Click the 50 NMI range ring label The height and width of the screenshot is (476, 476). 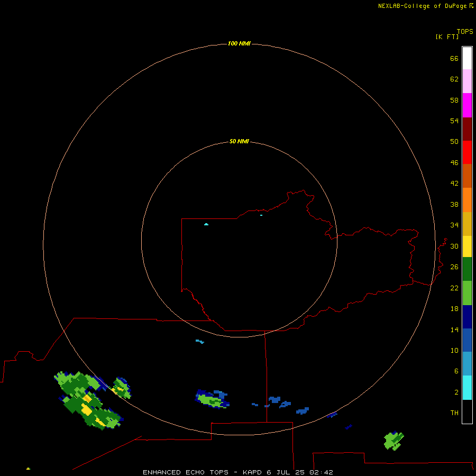point(239,141)
